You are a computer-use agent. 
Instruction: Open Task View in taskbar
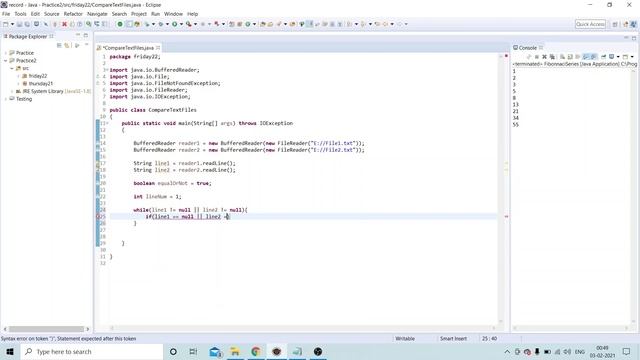(193, 351)
